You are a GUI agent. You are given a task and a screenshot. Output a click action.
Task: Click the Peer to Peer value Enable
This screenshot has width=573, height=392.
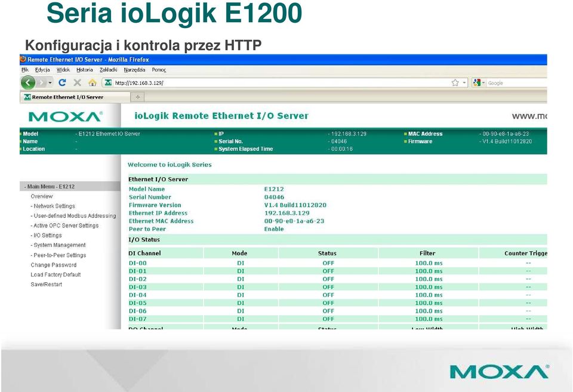coord(274,229)
